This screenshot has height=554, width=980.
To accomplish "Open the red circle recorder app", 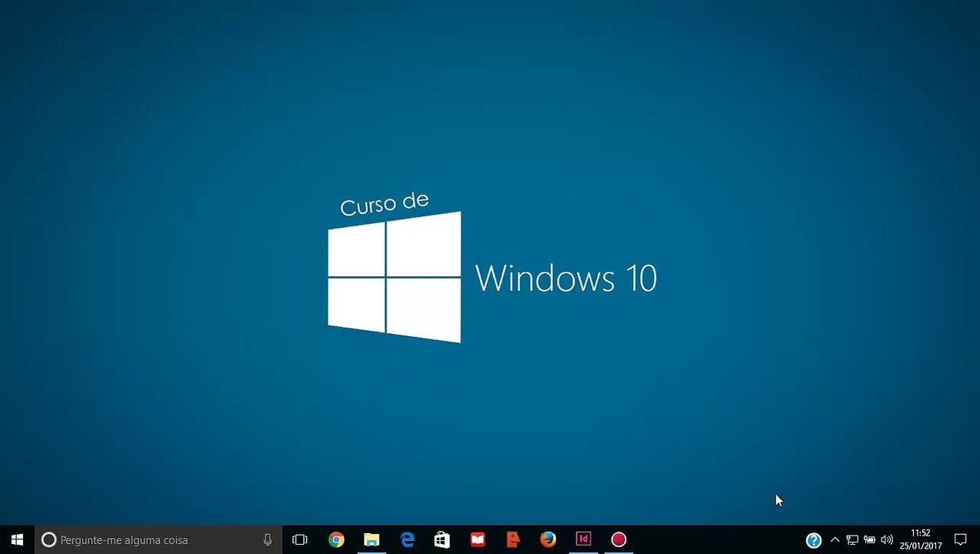I will tap(619, 539).
